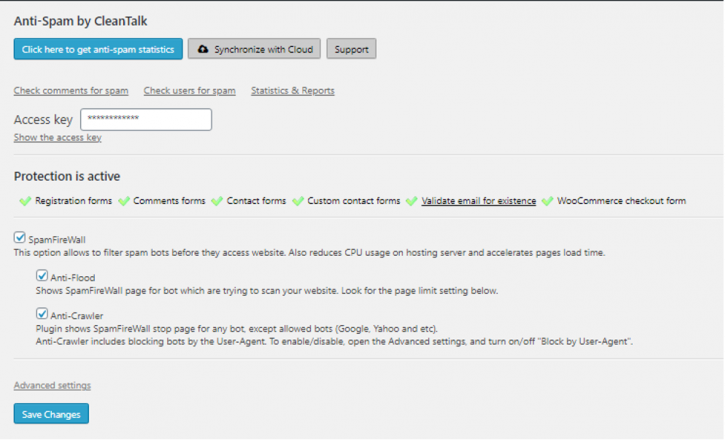Click the cloud icon on Synchronize button
Viewport: 725px width, 440px height.
coord(203,49)
